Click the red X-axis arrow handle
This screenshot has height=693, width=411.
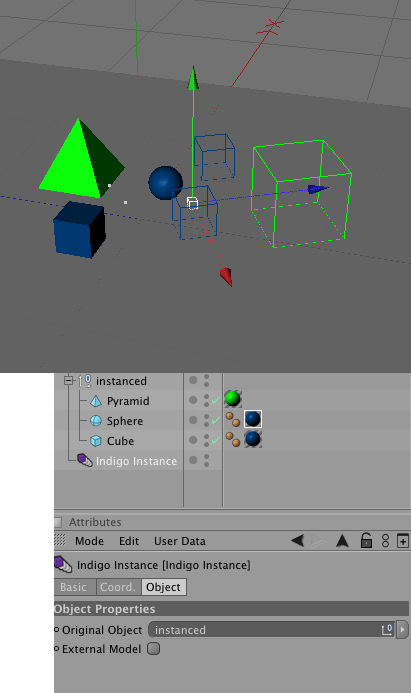point(226,276)
